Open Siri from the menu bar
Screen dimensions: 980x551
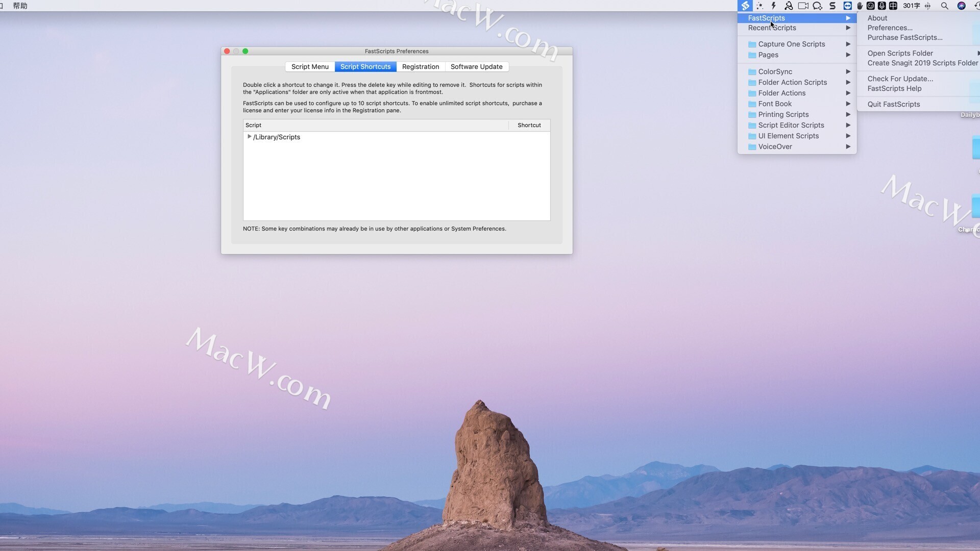pyautogui.click(x=962, y=6)
